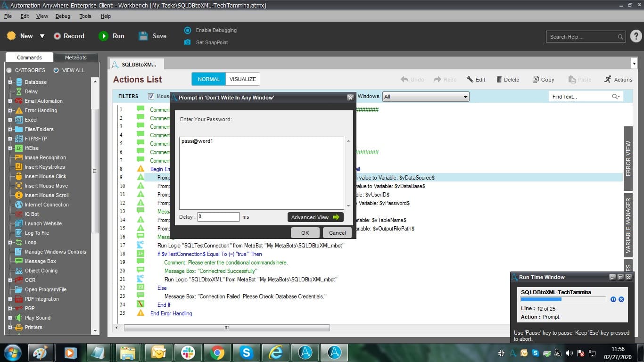644x362 pixels.
Task: Switch to the MetaBots tab
Action: pos(76,58)
